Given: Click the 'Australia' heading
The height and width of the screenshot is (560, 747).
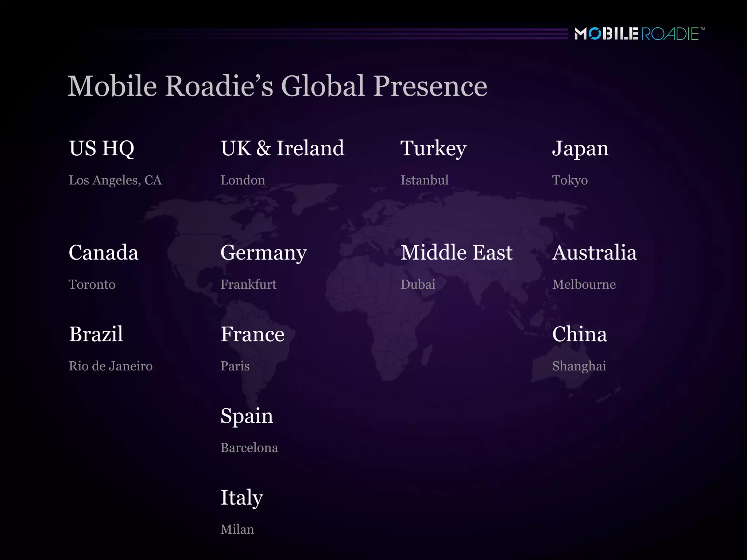Looking at the screenshot, I should coord(595,252).
